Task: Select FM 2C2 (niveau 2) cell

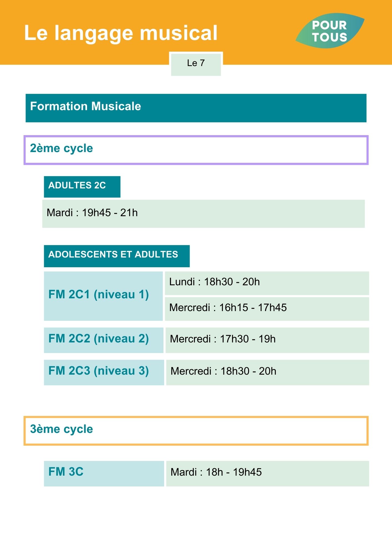Action: click(x=104, y=340)
